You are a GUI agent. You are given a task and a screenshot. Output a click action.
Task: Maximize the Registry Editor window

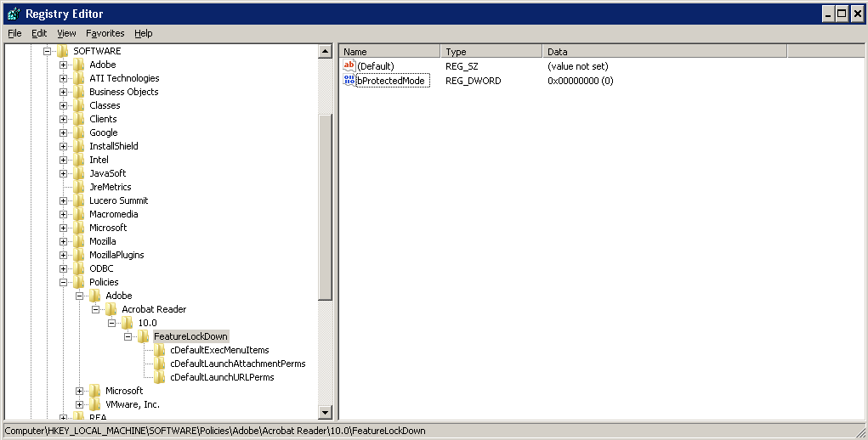point(842,14)
